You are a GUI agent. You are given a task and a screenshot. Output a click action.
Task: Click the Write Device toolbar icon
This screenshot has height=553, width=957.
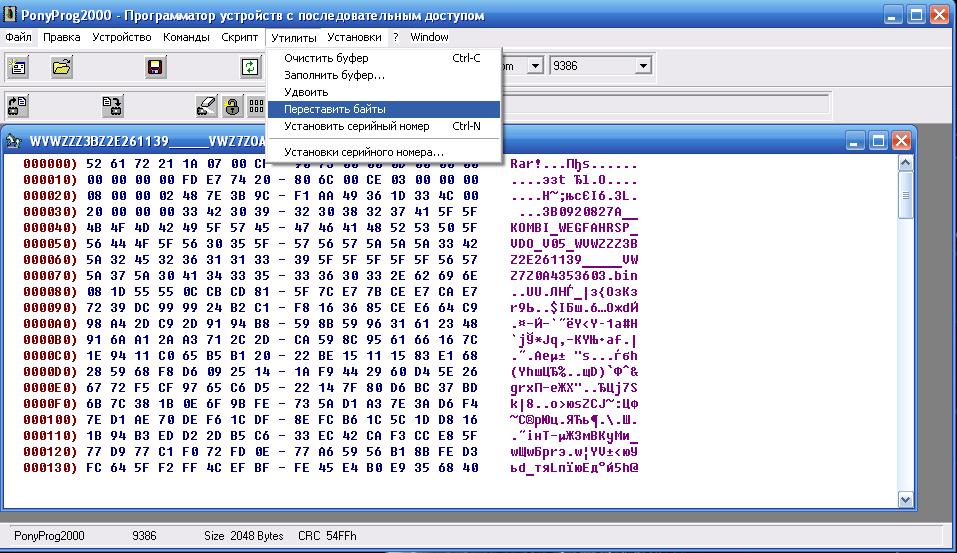pyautogui.click(x=112, y=106)
